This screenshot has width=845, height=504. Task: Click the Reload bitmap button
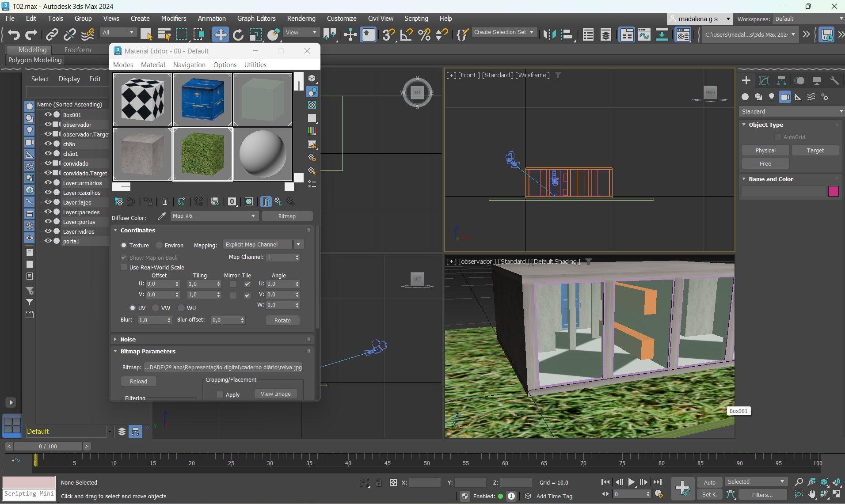point(138,381)
